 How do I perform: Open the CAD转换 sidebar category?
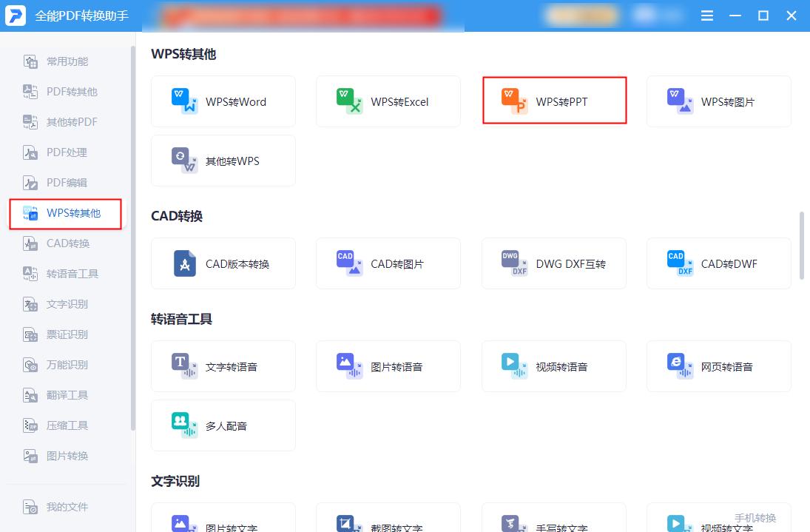coord(67,243)
